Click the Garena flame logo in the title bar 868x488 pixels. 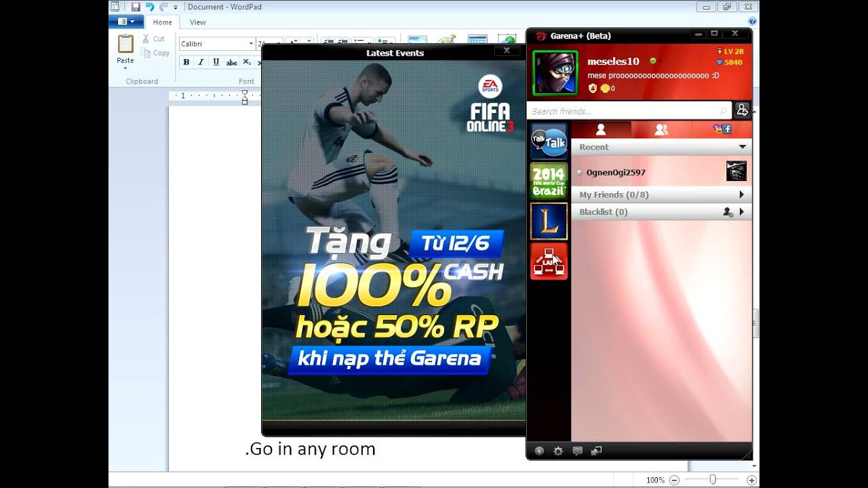point(540,36)
